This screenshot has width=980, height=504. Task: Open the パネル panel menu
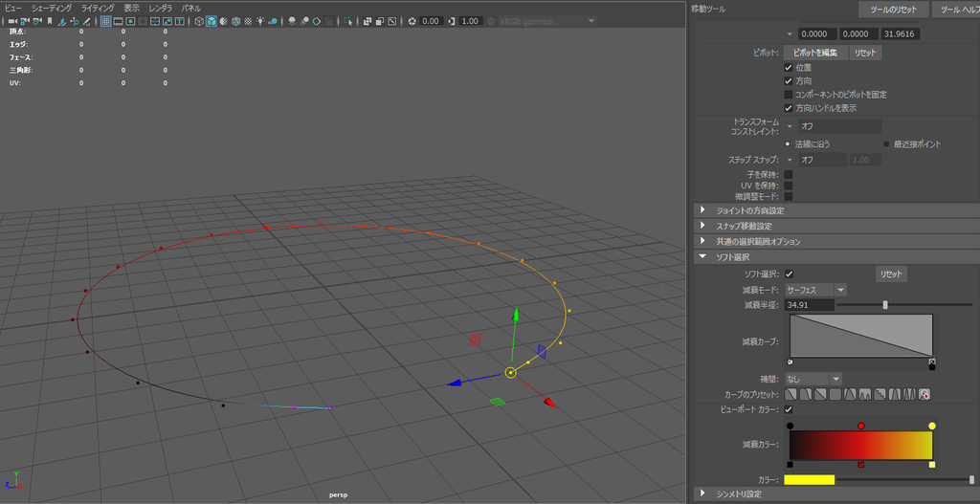tap(191, 8)
